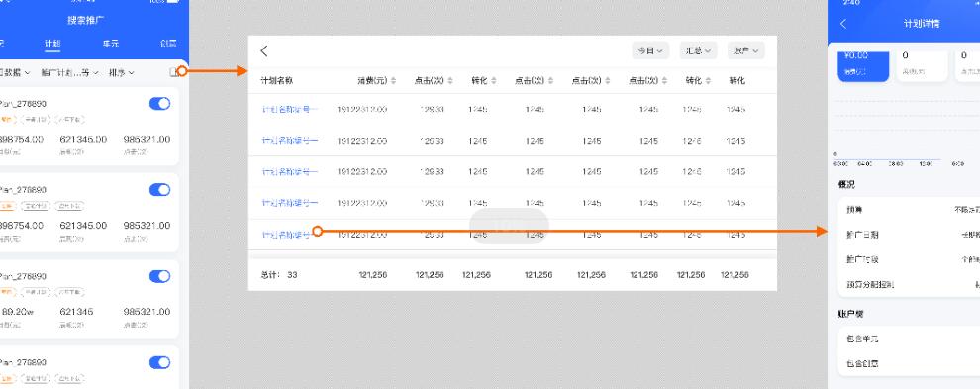Switch to the 单元 tab
This screenshot has width=980, height=389.
(111, 44)
